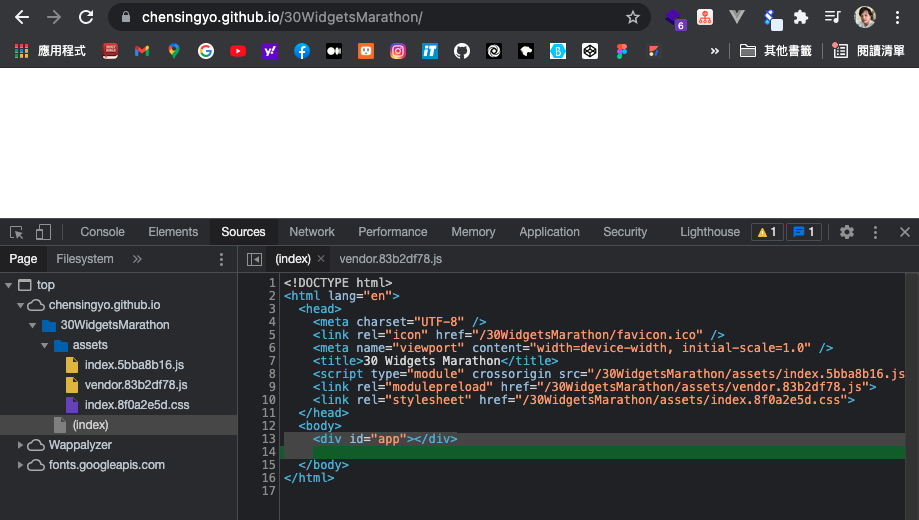Open the 閱讀清單 reading list
919x520 pixels.
tap(868, 51)
